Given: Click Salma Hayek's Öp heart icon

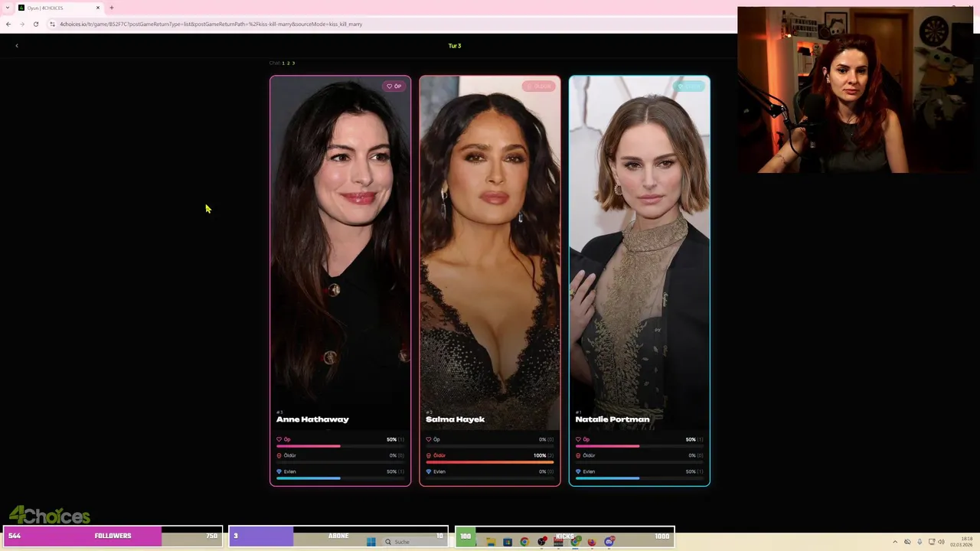Looking at the screenshot, I should 429,439.
